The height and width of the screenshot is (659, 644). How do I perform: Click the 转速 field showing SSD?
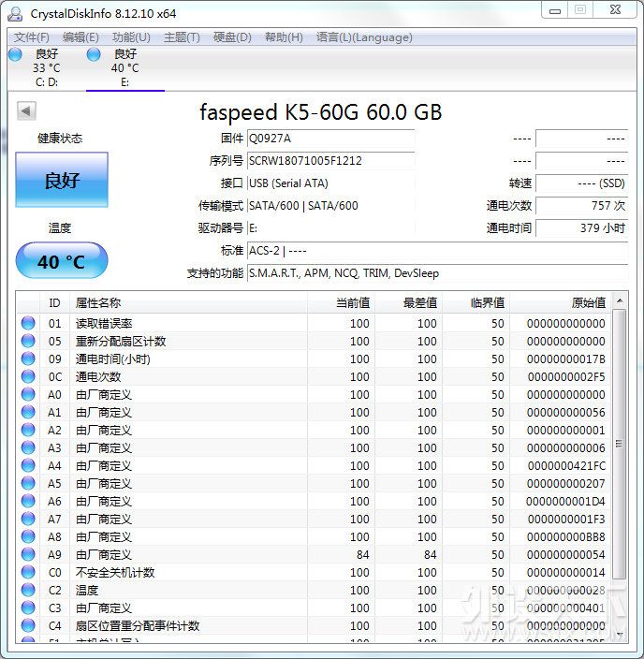(582, 183)
